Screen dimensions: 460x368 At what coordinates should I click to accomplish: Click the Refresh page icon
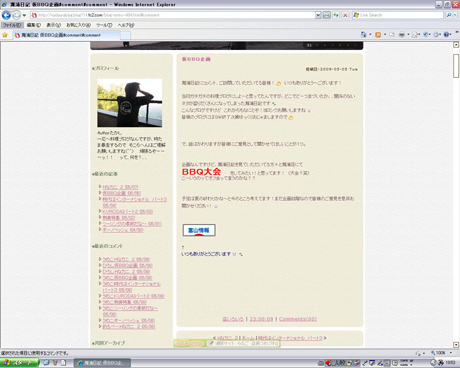pos(336,15)
